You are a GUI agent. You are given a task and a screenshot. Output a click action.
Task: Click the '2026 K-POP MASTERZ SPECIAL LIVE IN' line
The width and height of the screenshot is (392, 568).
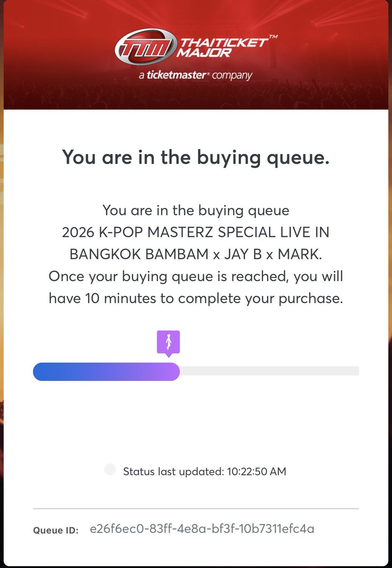click(x=196, y=232)
